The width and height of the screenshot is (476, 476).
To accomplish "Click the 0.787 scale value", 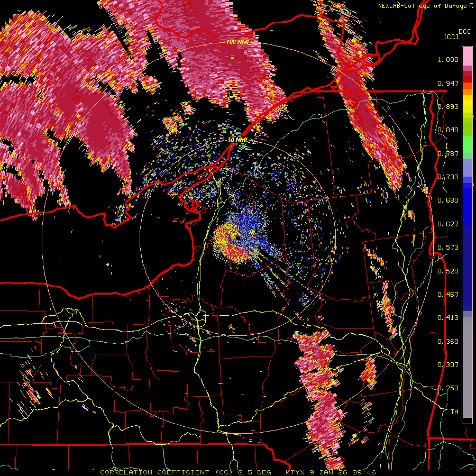I will click(x=448, y=153).
